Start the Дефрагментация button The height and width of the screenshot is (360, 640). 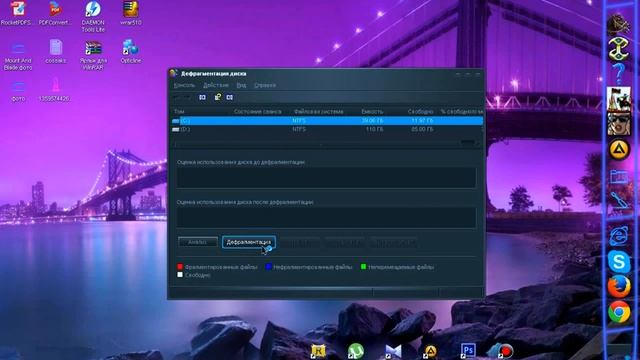(249, 242)
